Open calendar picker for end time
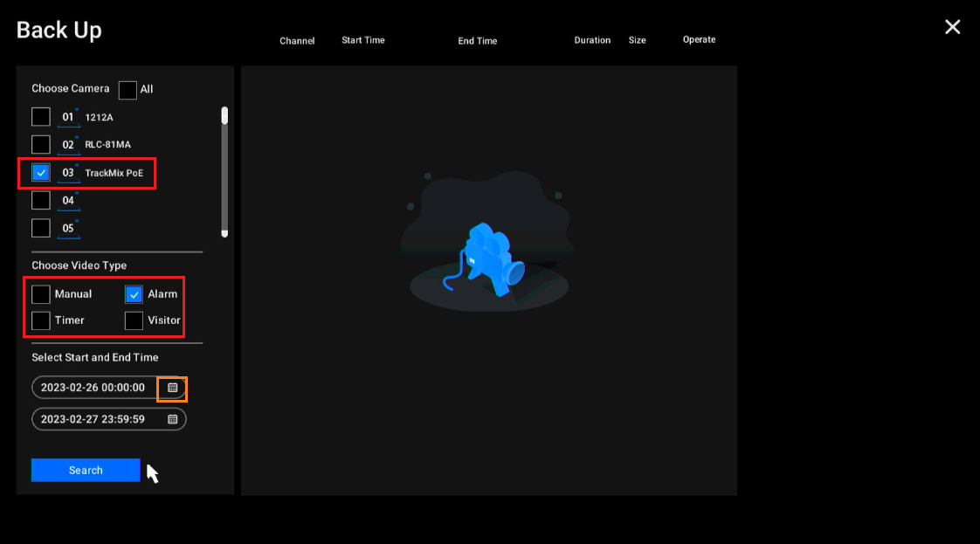 [x=172, y=419]
